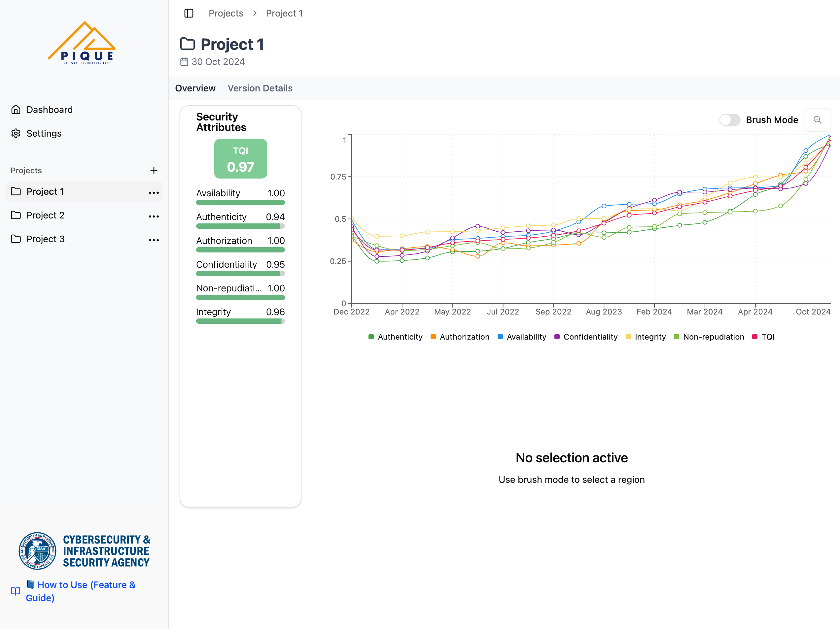Hide the TQI line via its legend marker
840x629 pixels.
pos(755,337)
